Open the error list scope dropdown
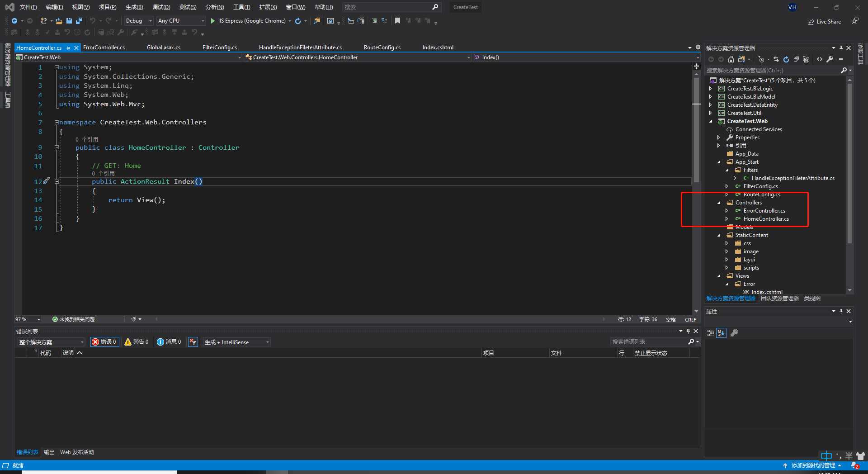Screen dimensions: 868x474 tap(51, 342)
